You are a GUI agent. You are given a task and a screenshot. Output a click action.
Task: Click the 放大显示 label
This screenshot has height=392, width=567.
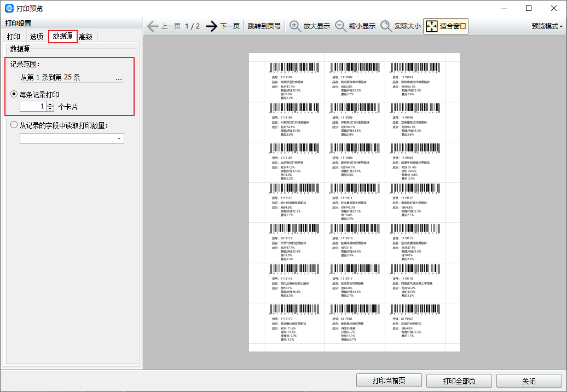click(x=317, y=26)
